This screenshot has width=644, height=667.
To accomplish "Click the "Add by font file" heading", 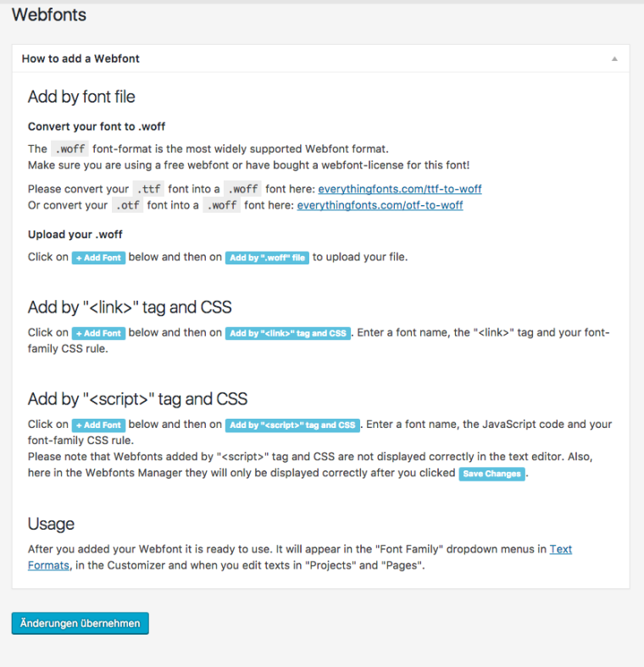I will 81,97.
